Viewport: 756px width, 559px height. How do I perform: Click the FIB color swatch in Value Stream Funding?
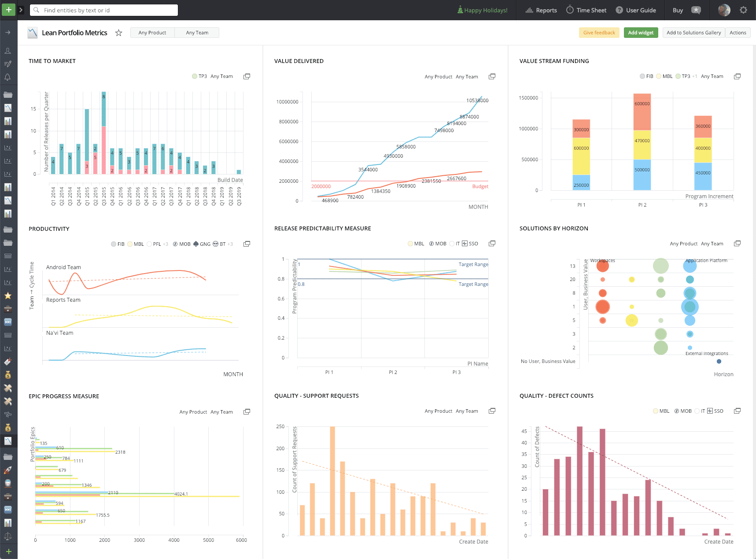pos(642,76)
